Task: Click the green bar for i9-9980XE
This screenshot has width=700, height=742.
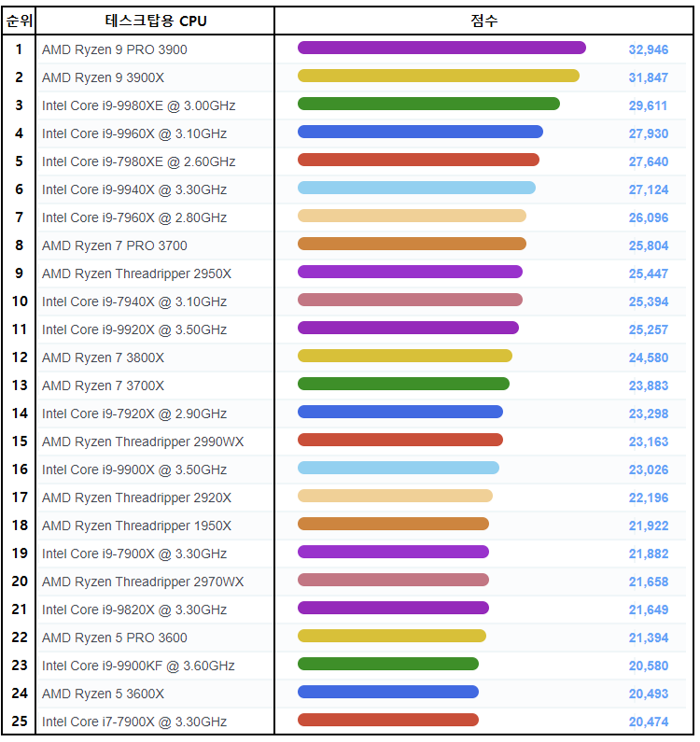Action: click(428, 104)
